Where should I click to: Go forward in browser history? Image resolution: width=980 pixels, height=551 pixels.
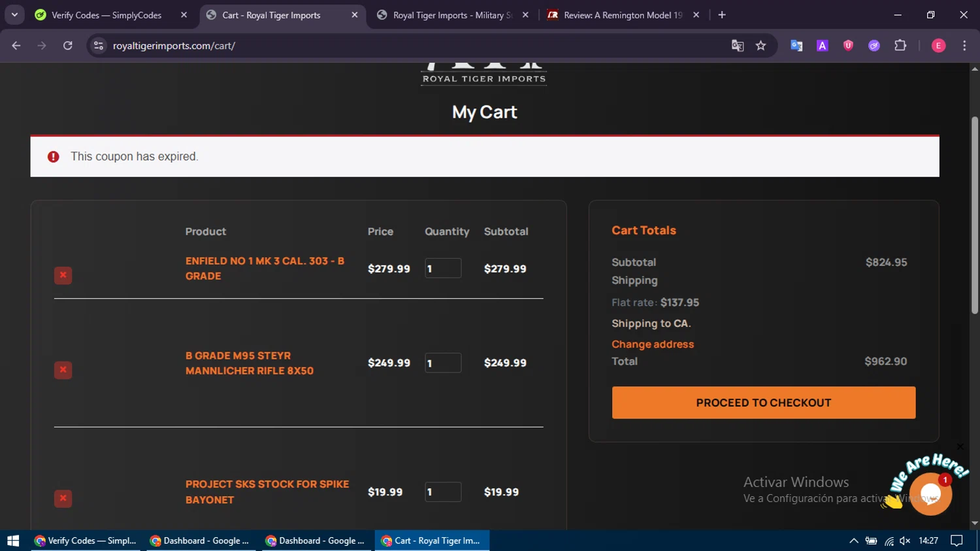point(42,46)
